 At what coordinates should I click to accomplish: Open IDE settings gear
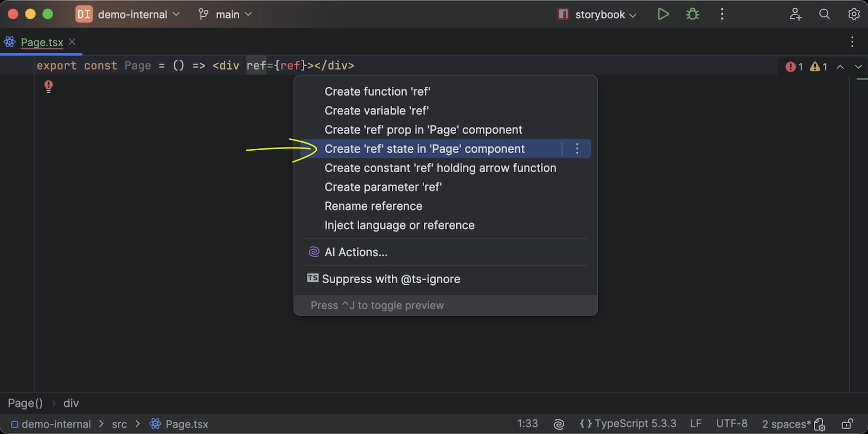click(854, 14)
